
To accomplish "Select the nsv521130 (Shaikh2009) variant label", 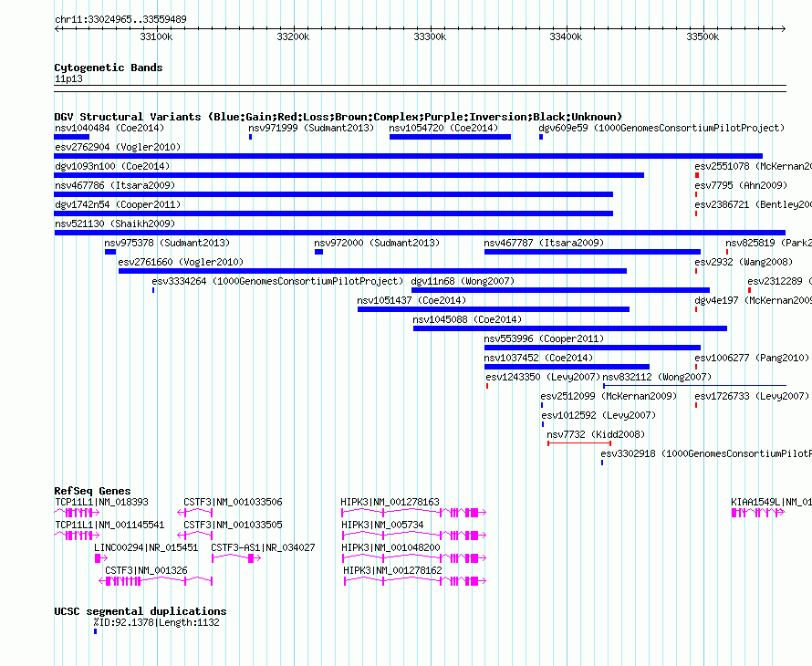I will point(115,224).
